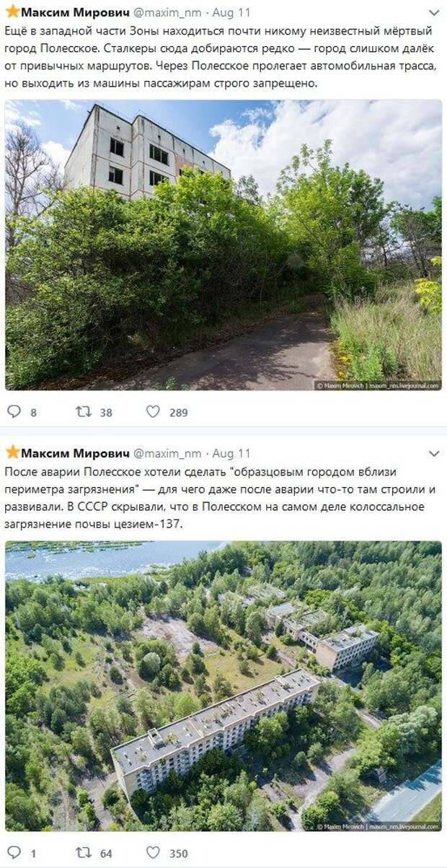The image size is (447, 868).
Task: Click the star icon beside the second author name
Action: click(x=12, y=452)
